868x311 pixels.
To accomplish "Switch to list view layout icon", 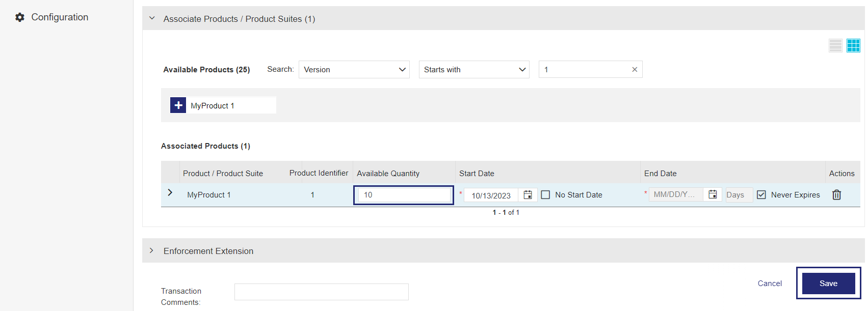I will (835, 46).
